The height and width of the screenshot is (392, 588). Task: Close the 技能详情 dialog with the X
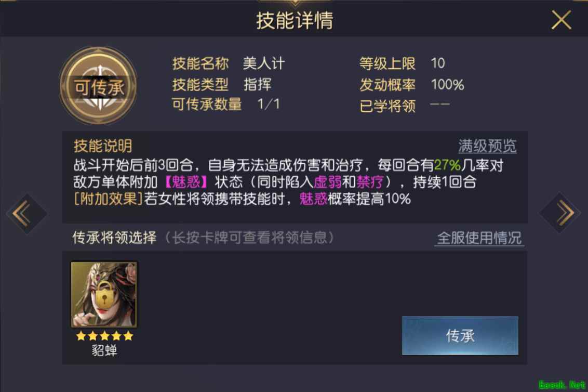pyautogui.click(x=561, y=20)
